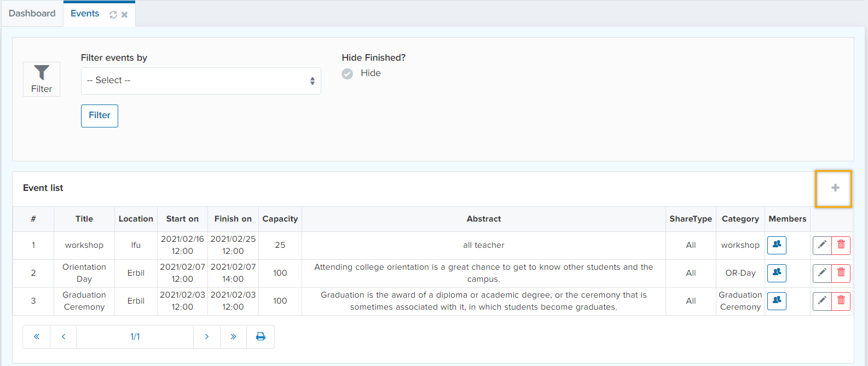This screenshot has height=366, width=868.
Task: Switch to the Dashboard tab
Action: pos(32,14)
